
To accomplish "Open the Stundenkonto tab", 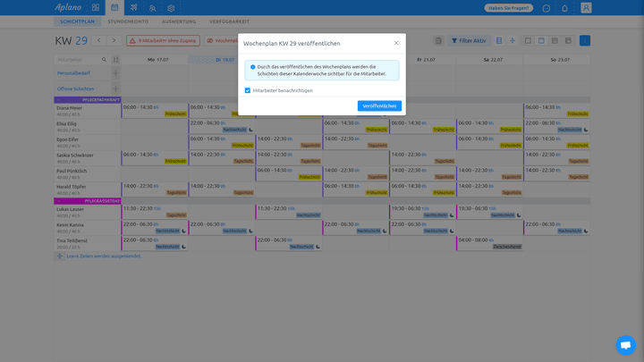I will [127, 21].
